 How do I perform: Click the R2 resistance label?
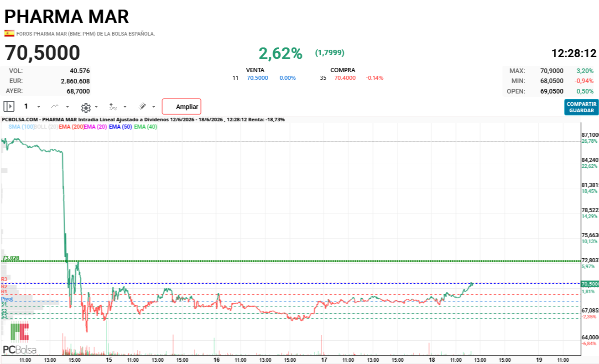(x=4, y=286)
